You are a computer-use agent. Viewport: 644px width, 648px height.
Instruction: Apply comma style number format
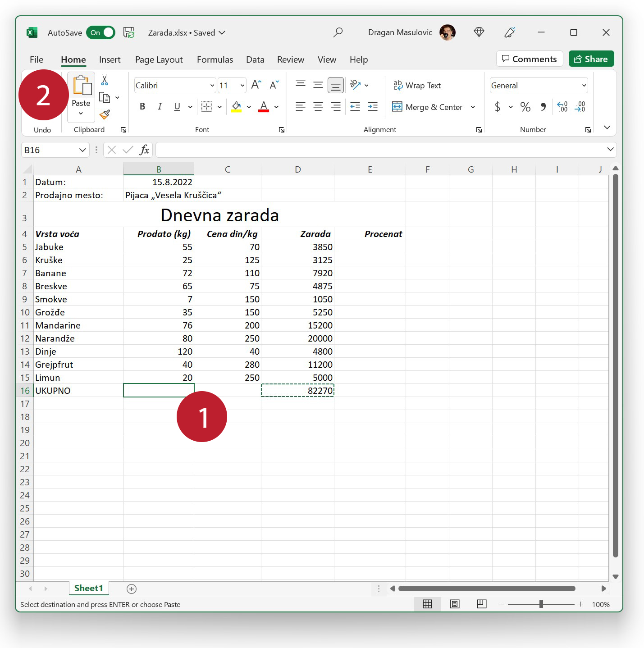click(x=543, y=107)
